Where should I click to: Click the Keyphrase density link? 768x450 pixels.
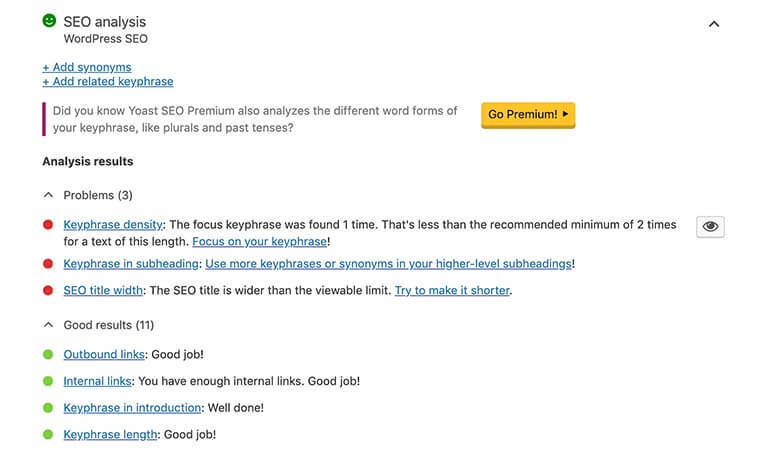[x=113, y=225]
